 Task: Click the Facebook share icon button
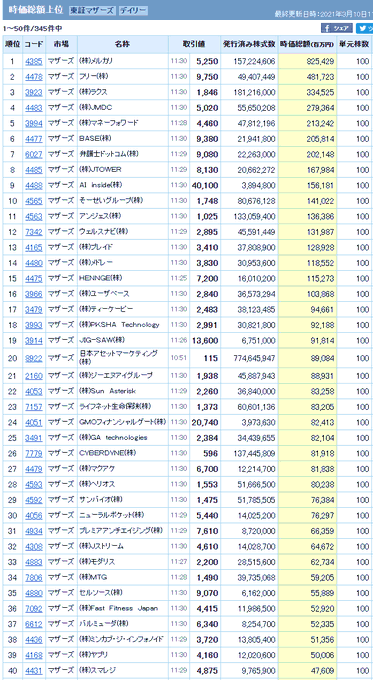337,29
